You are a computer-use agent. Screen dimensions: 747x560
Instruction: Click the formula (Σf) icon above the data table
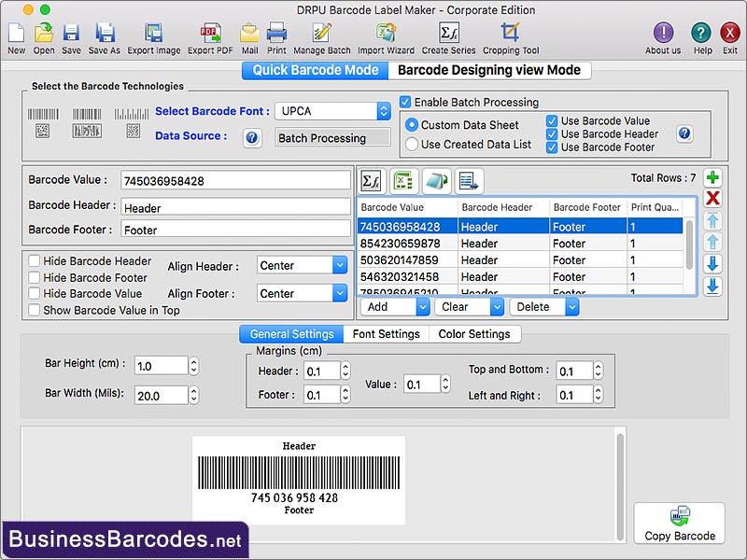372,180
